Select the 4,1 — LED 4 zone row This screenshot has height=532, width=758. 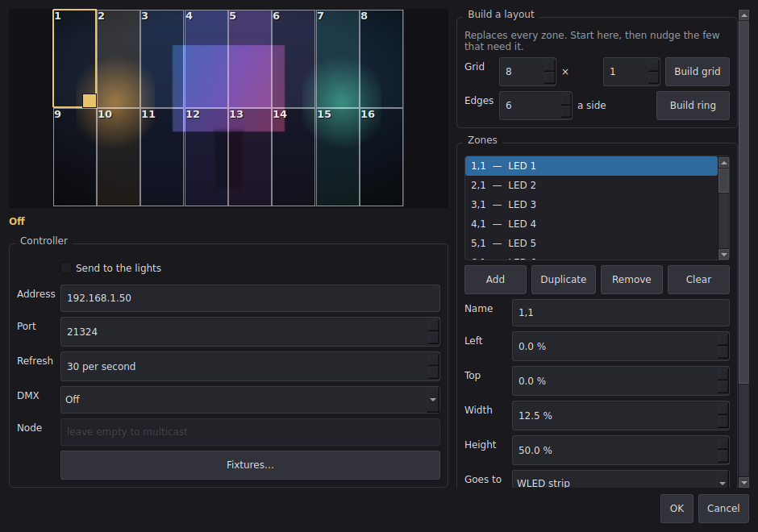pos(591,224)
